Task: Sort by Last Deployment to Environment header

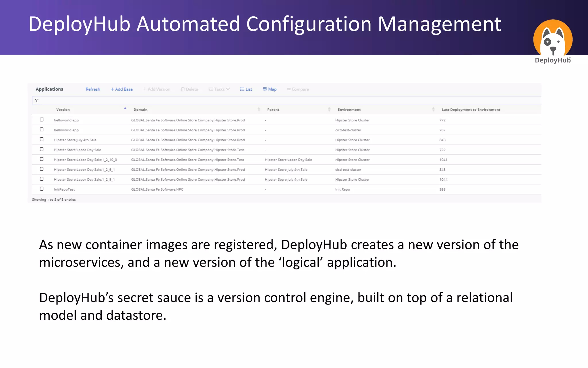Action: pos(471,110)
